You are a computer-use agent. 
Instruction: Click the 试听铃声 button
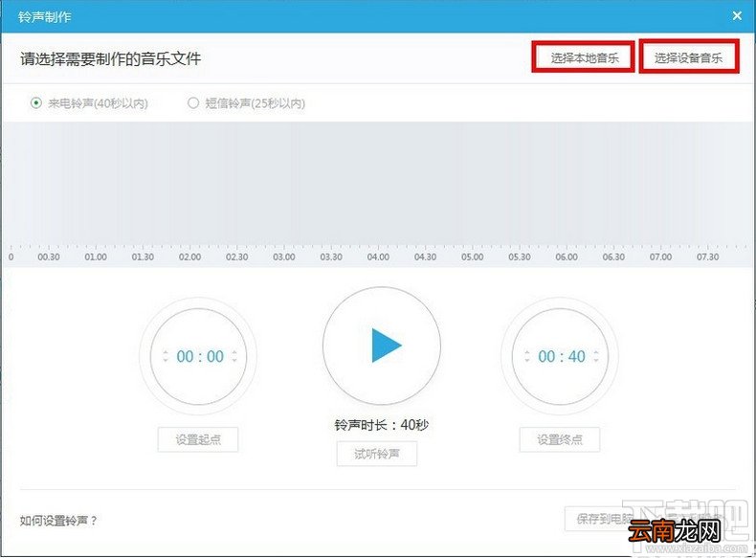click(377, 454)
